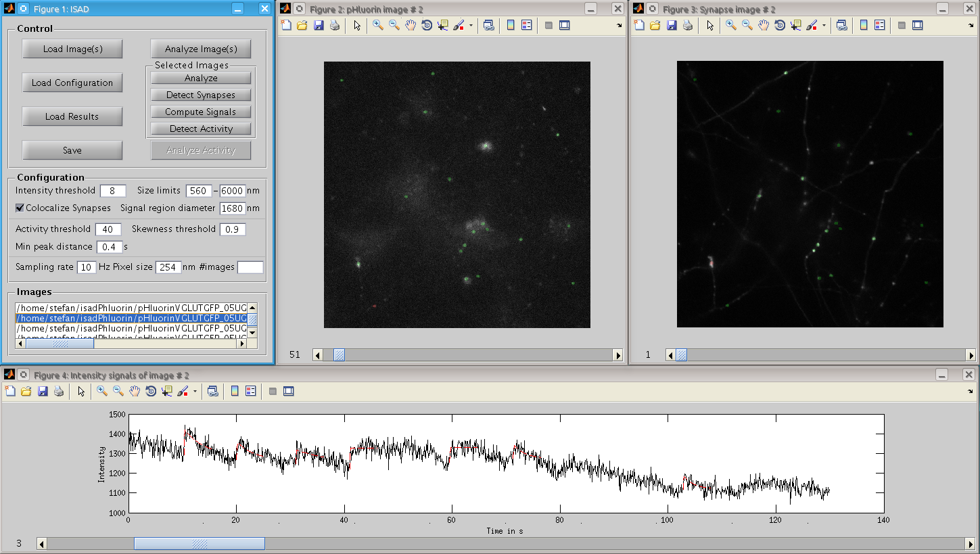Select Zoom In tool in Figure 2 toolbar
The width and height of the screenshot is (980, 554).
click(377, 26)
